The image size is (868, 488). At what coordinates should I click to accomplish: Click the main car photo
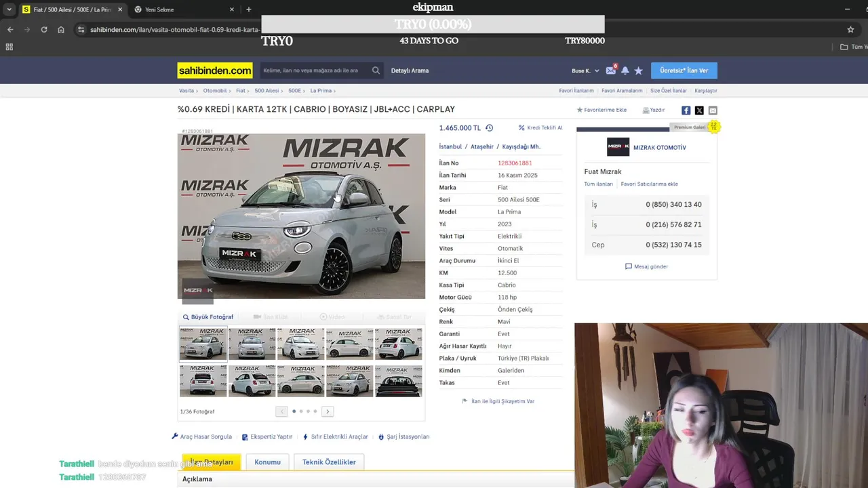click(301, 216)
